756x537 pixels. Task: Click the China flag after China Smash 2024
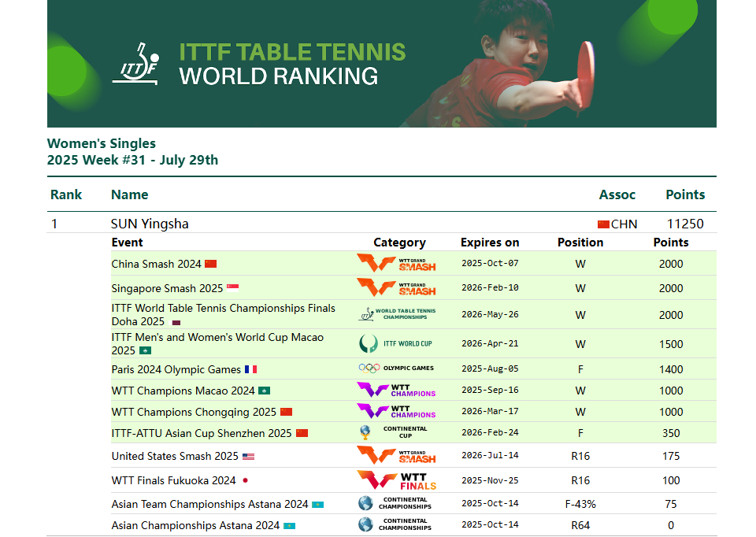211,264
